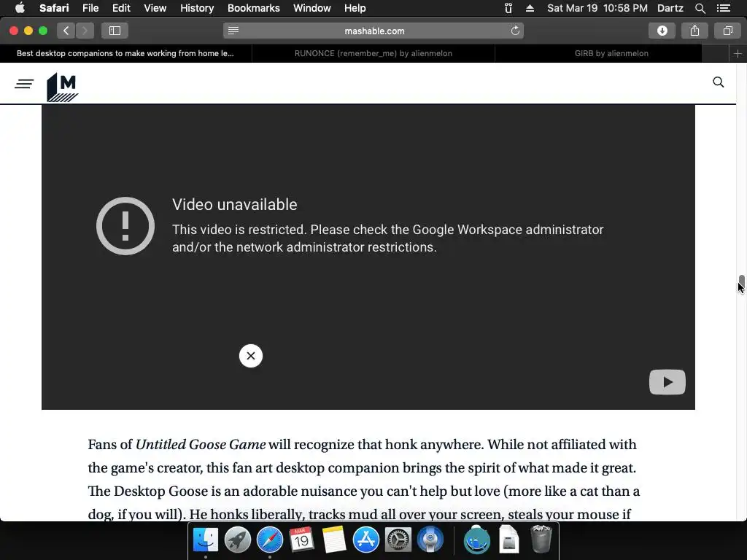Open the View menu

[155, 8]
